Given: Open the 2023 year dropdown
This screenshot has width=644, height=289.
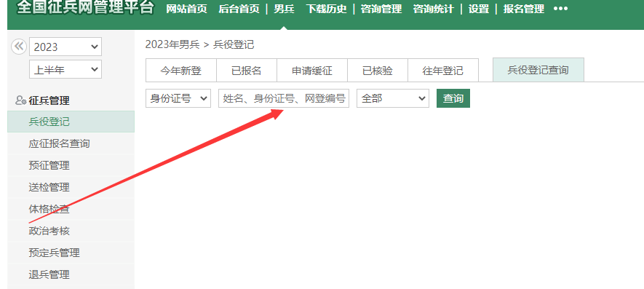Looking at the screenshot, I should click(x=65, y=47).
